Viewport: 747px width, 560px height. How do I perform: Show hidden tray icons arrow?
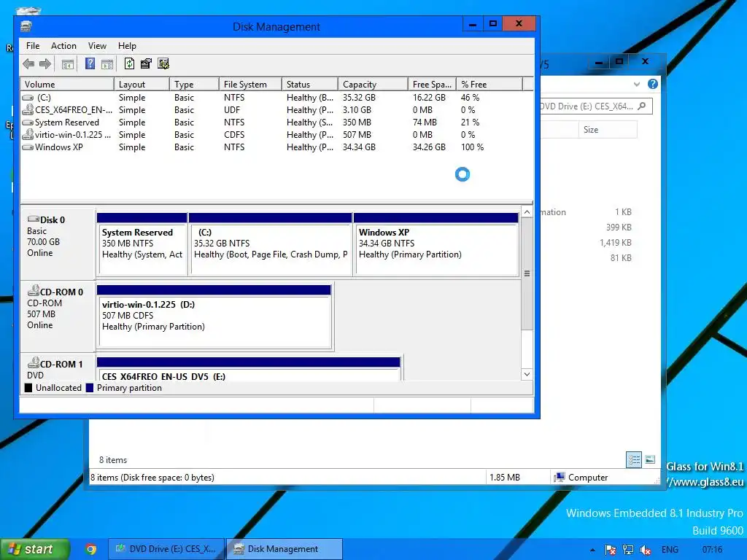click(x=592, y=550)
